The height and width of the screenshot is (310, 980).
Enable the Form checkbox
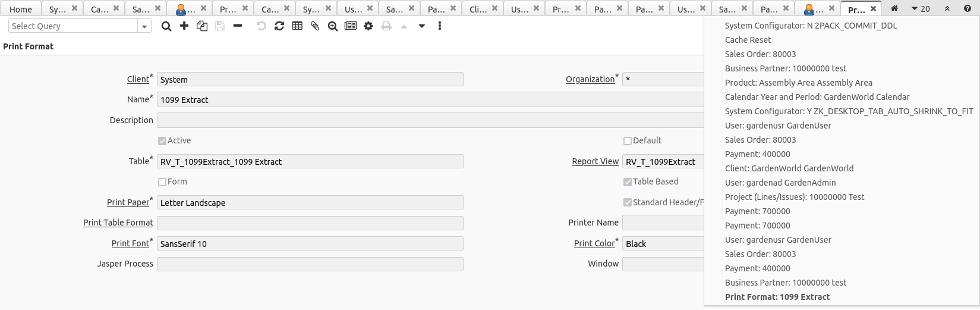click(162, 182)
